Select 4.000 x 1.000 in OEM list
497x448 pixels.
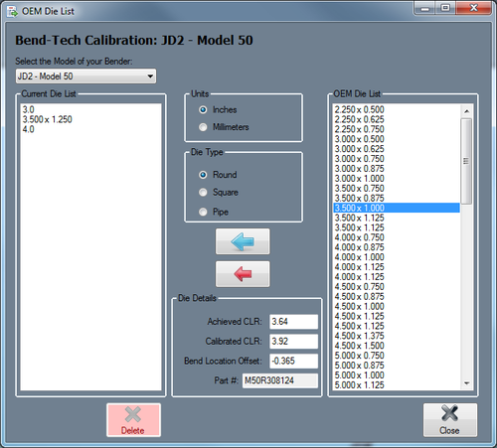click(x=397, y=257)
